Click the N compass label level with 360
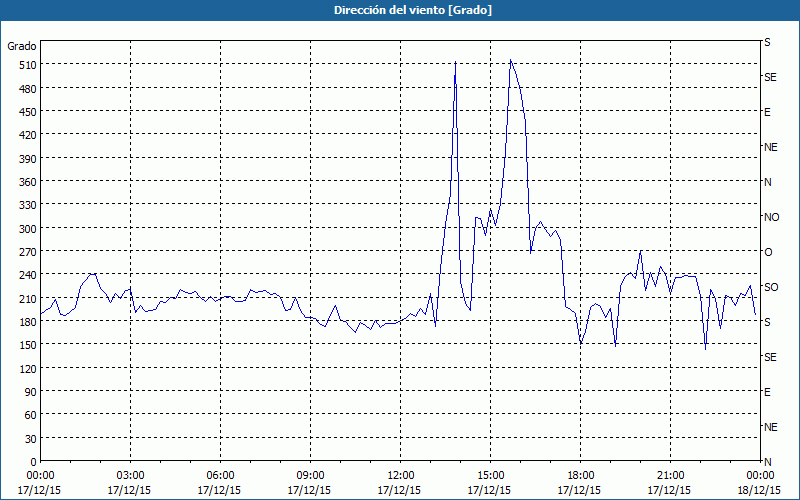The height and width of the screenshot is (500, 800). point(768,182)
